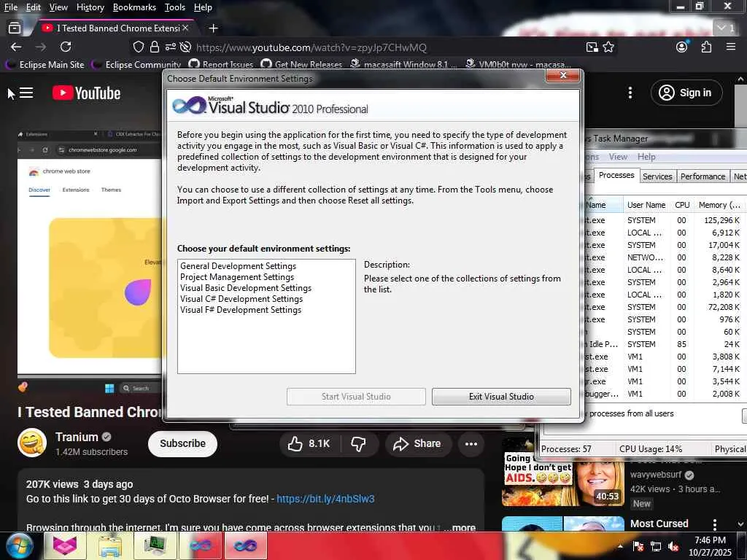Open the Get New Releases bookmark
The height and width of the screenshot is (560, 747).
click(x=302, y=64)
